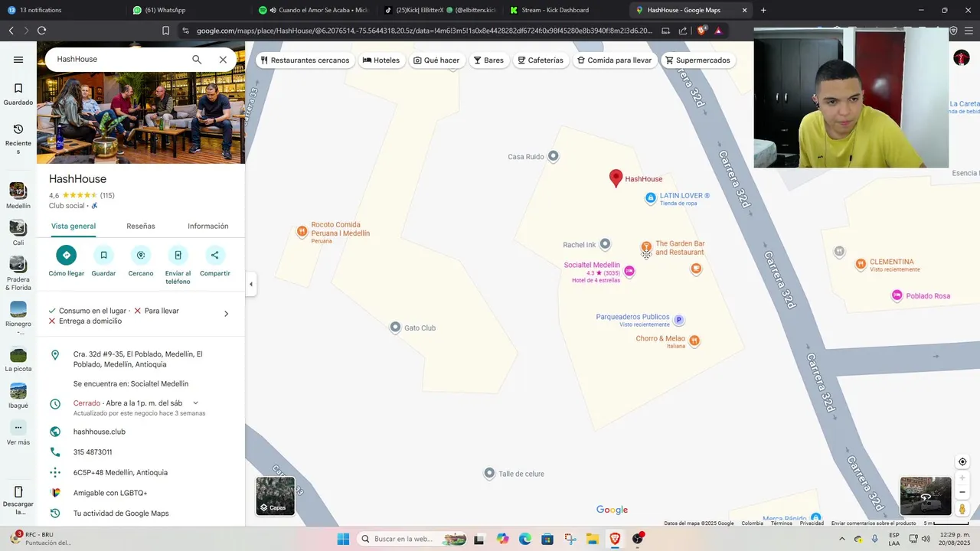
Task: Open Recientes history
Action: tap(18, 139)
